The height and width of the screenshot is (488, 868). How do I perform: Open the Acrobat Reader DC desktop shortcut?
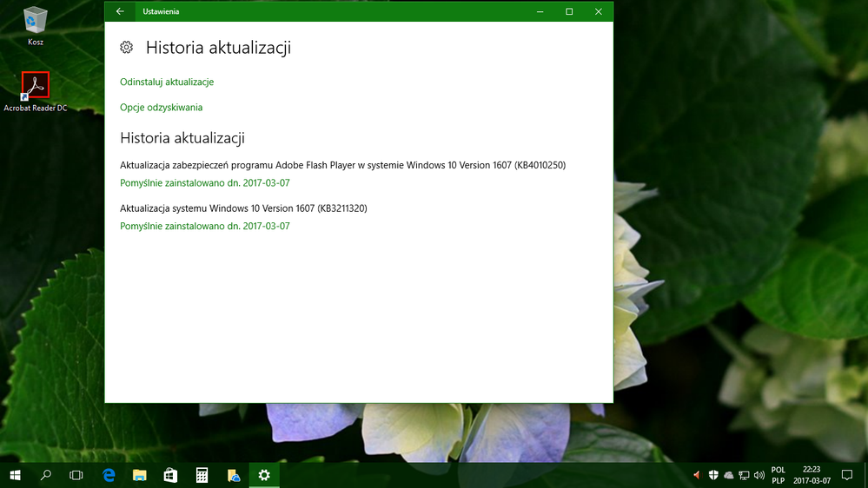(x=36, y=86)
